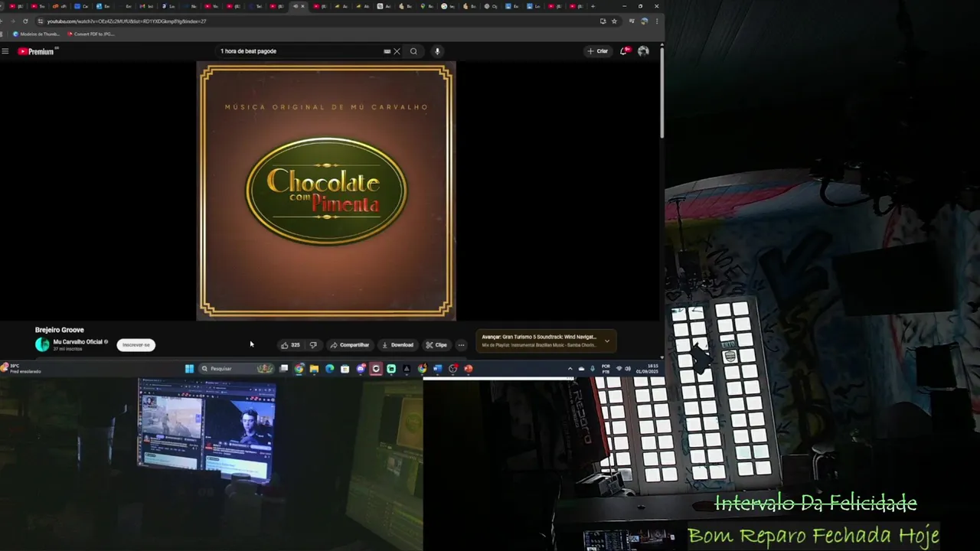Open Microsoft Edge from the taskbar
The width and height of the screenshot is (980, 551).
coord(329,369)
